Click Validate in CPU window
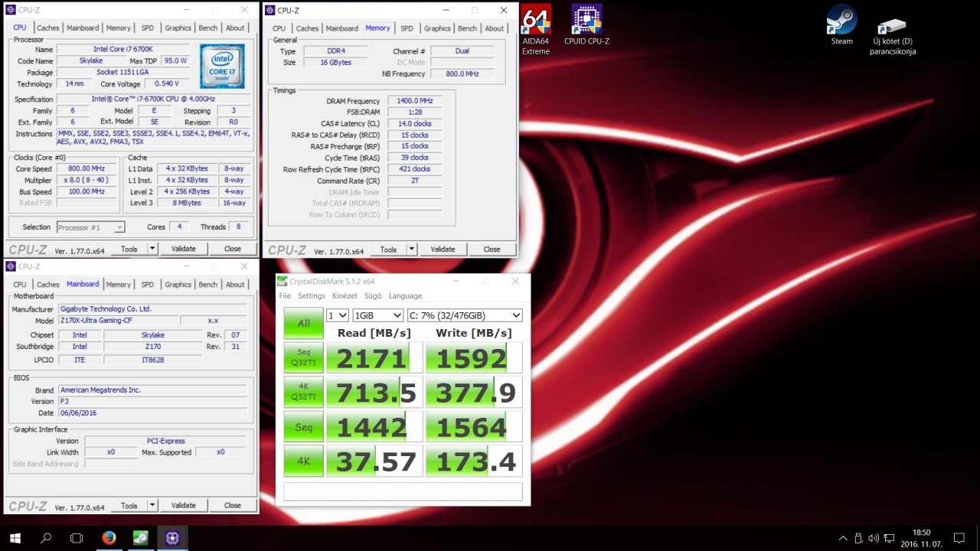This screenshot has height=551, width=980. 183,249
